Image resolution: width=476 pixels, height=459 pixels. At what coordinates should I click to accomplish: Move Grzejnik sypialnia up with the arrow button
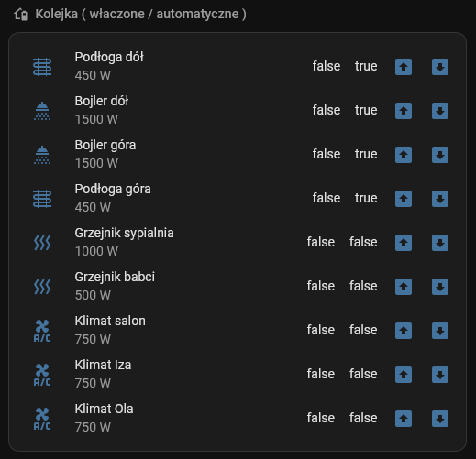404,243
